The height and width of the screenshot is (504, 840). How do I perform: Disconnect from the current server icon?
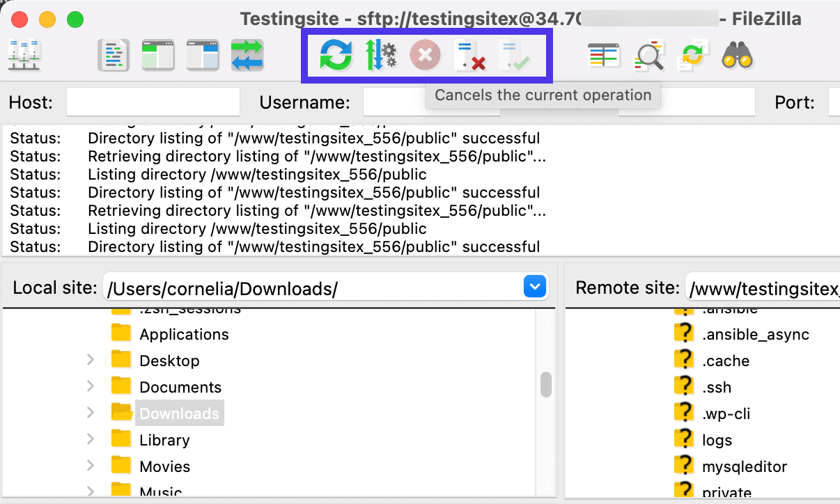469,55
